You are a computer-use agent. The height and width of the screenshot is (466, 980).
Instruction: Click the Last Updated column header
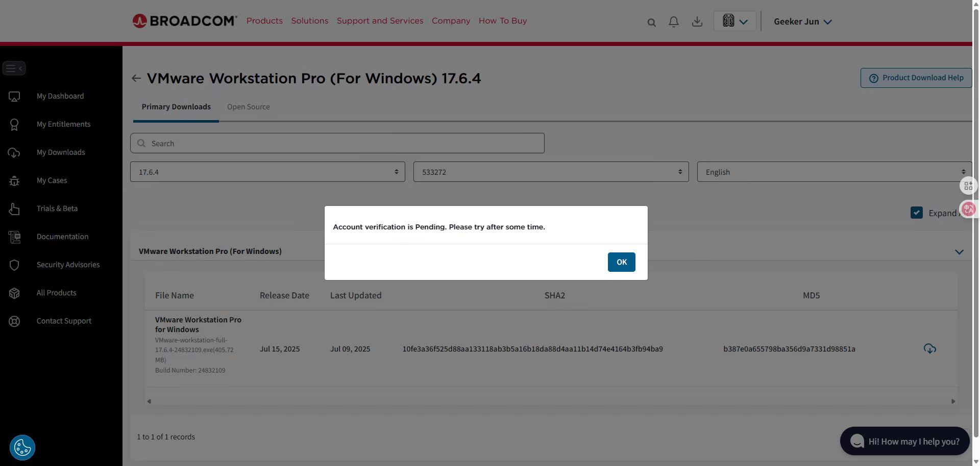(x=356, y=295)
